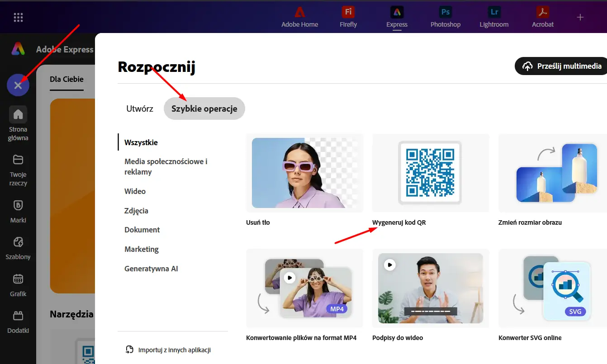Open Adobe Home from the top bar

click(299, 17)
